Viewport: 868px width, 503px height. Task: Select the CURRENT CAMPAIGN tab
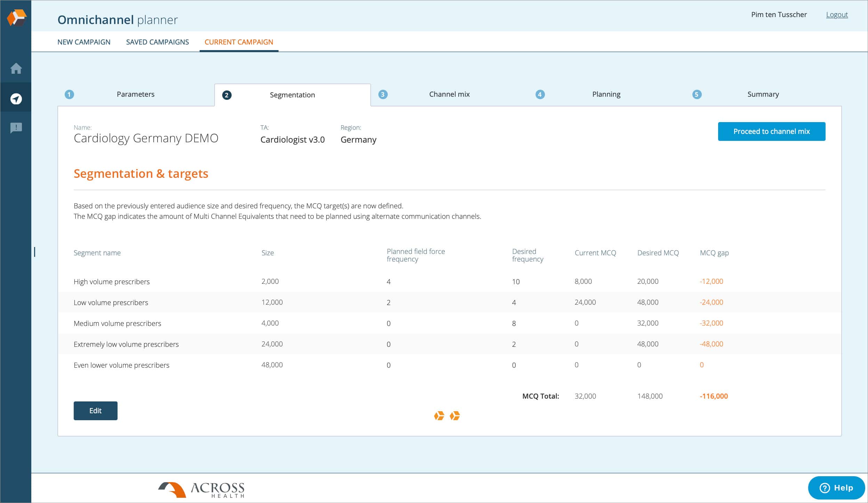(x=239, y=42)
